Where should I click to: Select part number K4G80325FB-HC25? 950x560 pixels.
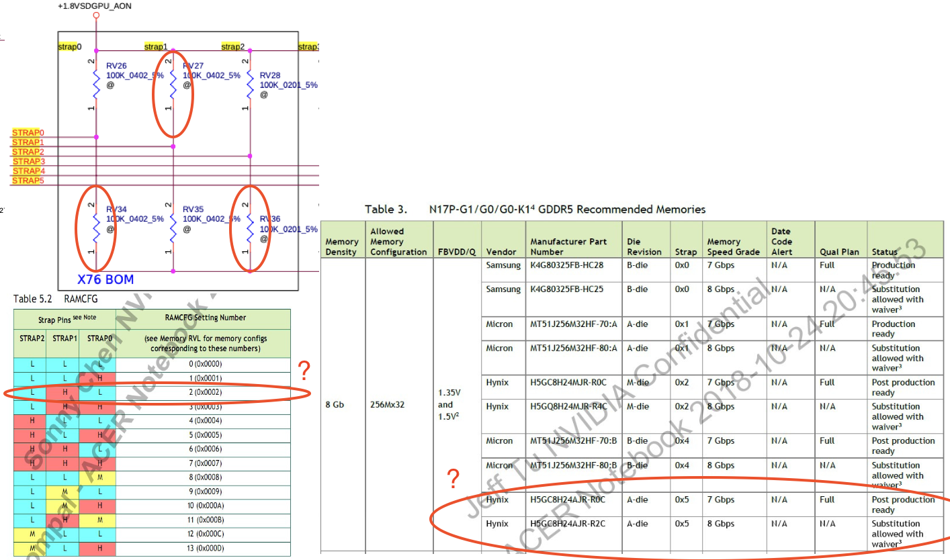point(566,289)
